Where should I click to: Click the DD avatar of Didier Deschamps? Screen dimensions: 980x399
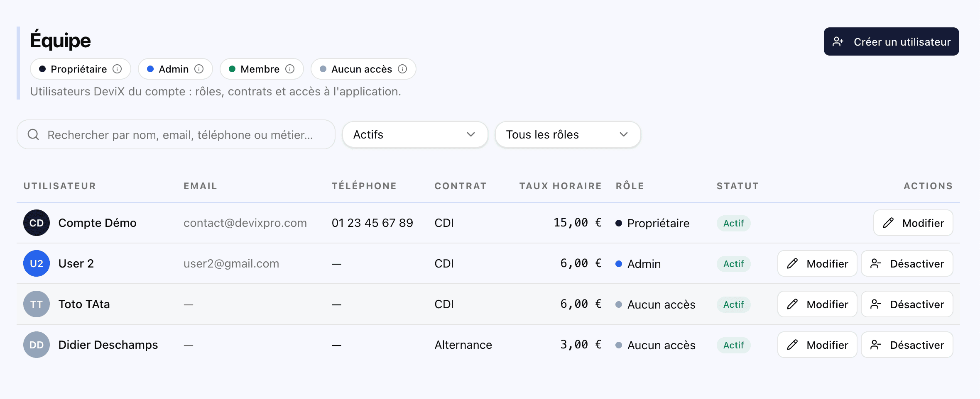click(37, 345)
